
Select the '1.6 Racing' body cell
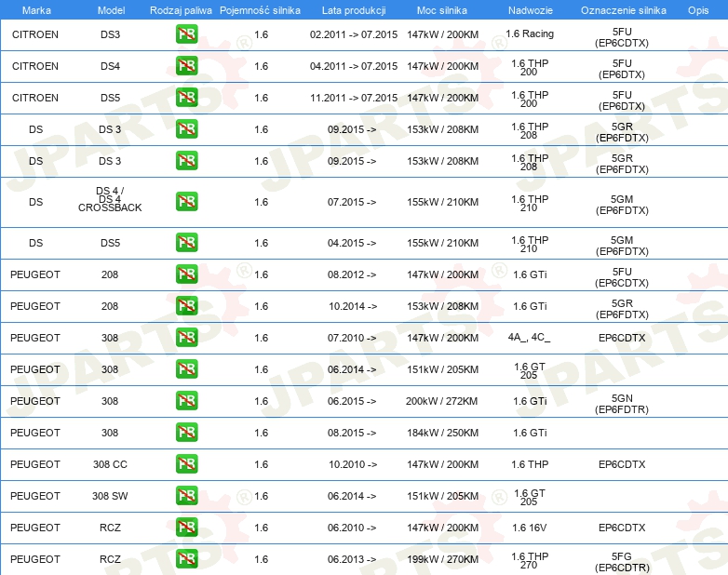[x=530, y=33]
